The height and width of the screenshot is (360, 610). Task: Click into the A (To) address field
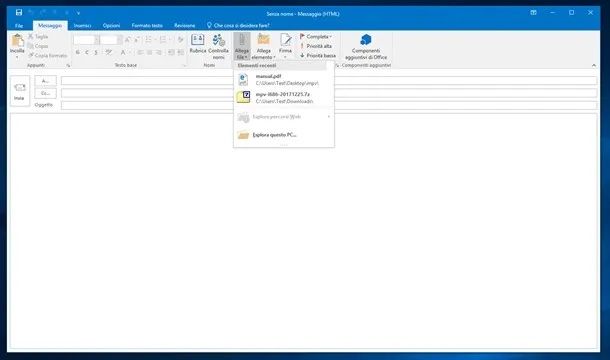coord(329,81)
